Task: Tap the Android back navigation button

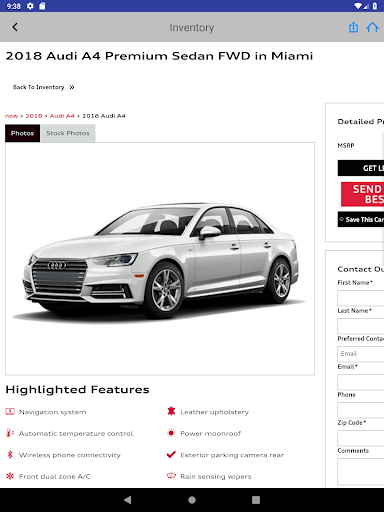Action: click(128, 500)
